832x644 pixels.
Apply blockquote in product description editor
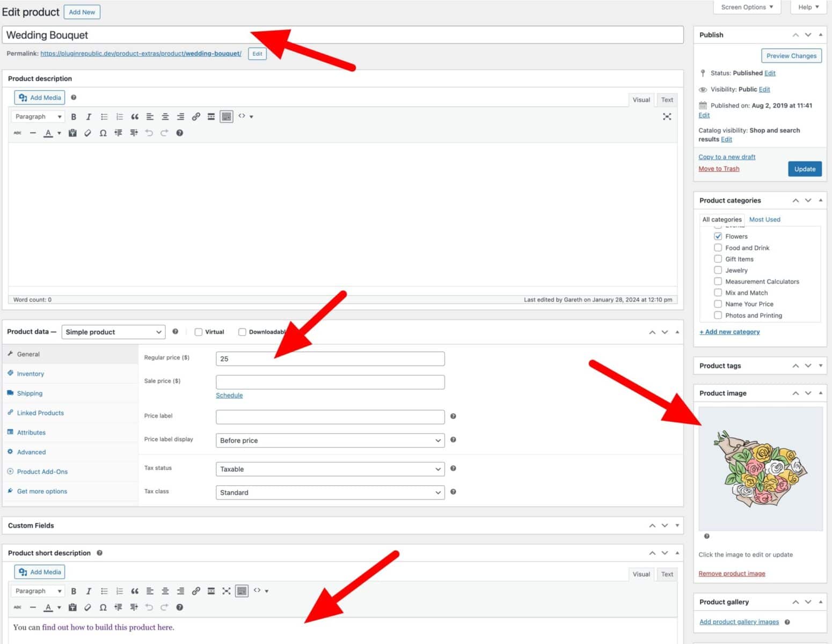[135, 116]
